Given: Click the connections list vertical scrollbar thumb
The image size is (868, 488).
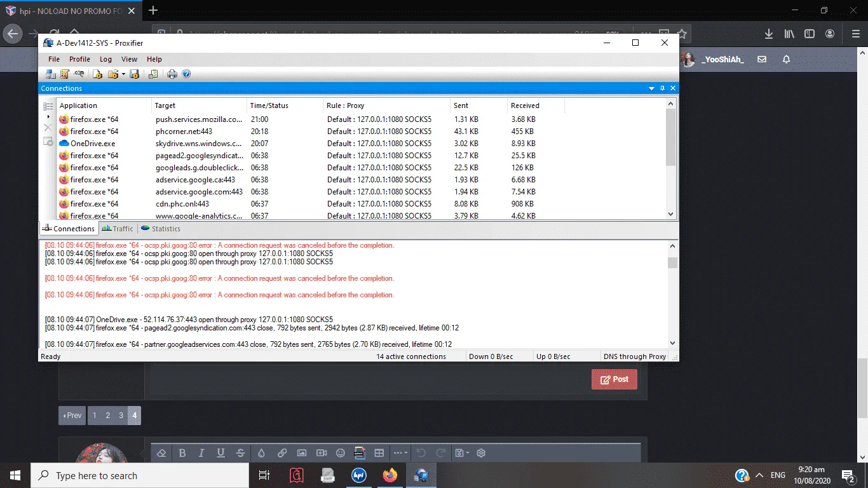Looking at the screenshot, I should 671,137.
